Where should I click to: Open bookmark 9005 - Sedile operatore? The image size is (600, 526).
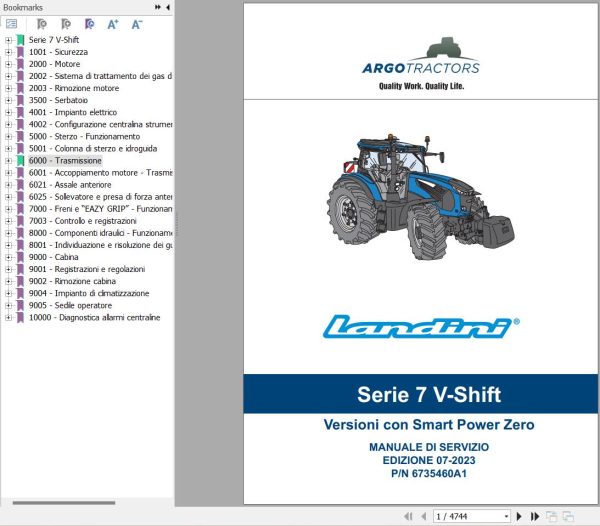pyautogui.click(x=70, y=306)
